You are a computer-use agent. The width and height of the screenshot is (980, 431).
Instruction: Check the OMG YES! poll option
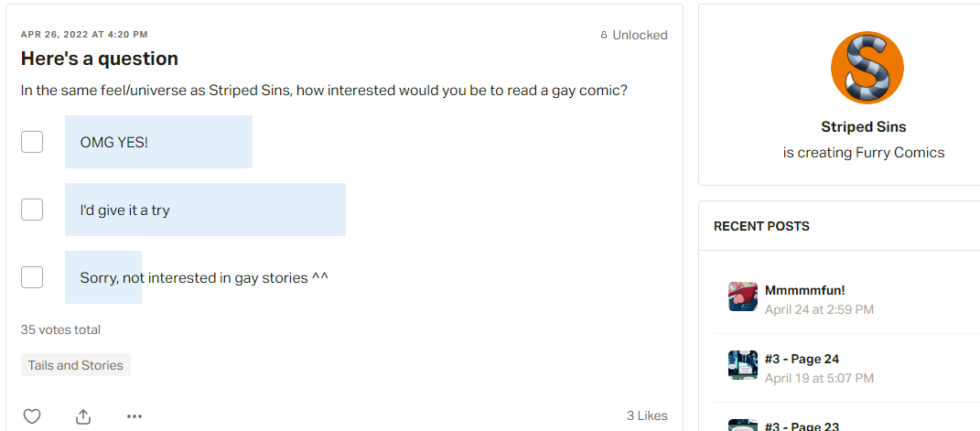[x=32, y=142]
